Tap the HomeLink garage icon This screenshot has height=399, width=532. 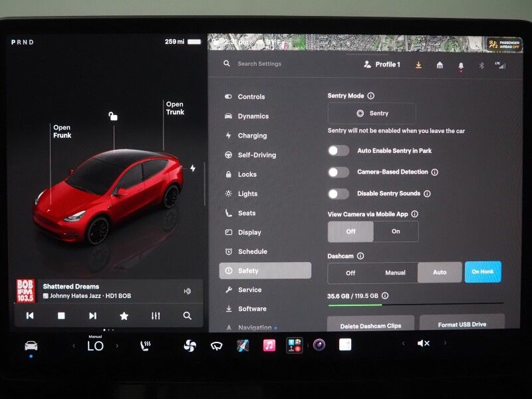(x=440, y=65)
